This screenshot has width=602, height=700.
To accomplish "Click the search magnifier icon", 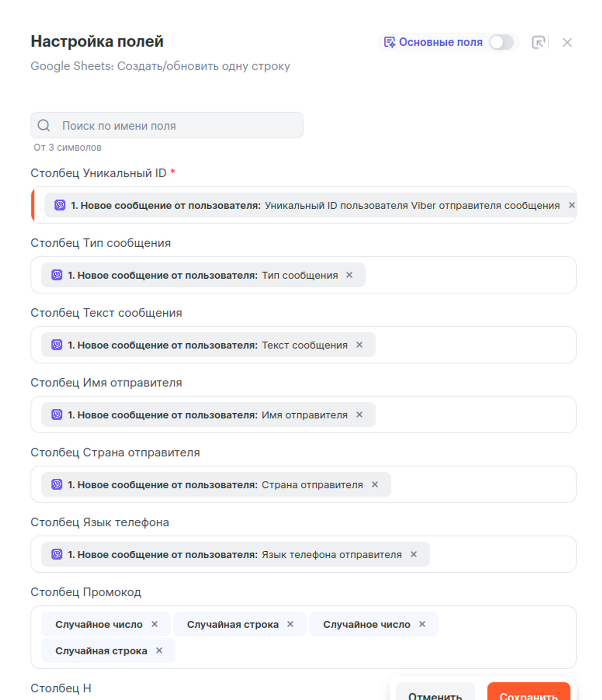I will [44, 126].
